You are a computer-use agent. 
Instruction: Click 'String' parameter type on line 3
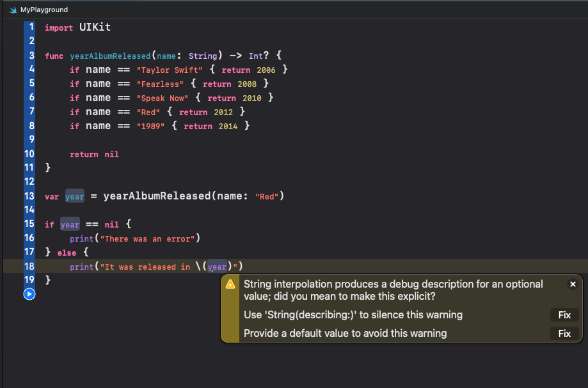tap(203, 56)
